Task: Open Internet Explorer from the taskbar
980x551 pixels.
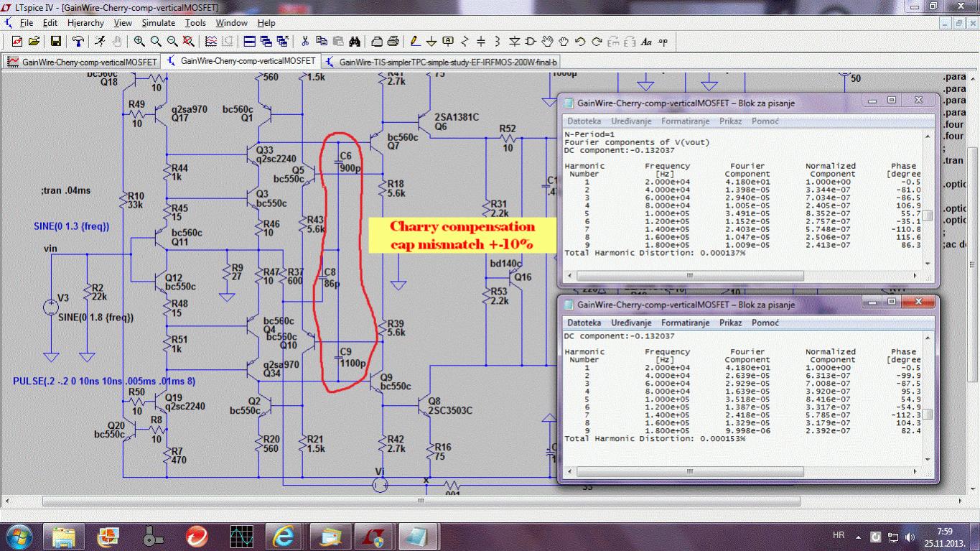Action: point(285,536)
